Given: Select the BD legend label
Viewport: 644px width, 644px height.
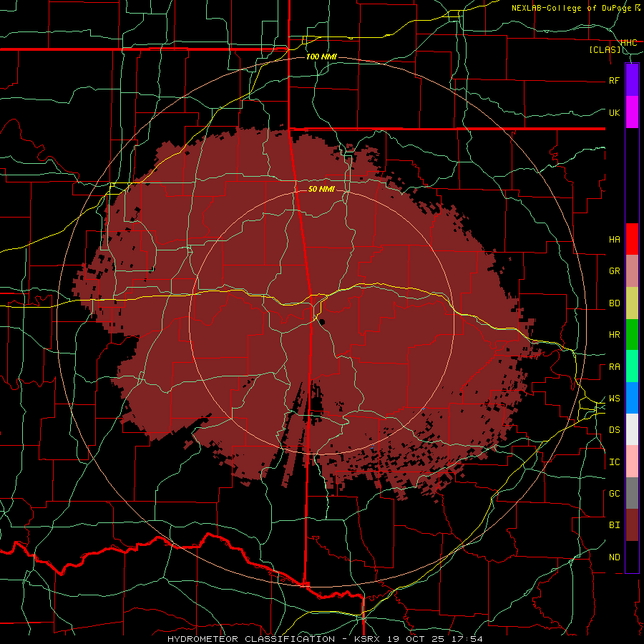Looking at the screenshot, I should (x=614, y=303).
